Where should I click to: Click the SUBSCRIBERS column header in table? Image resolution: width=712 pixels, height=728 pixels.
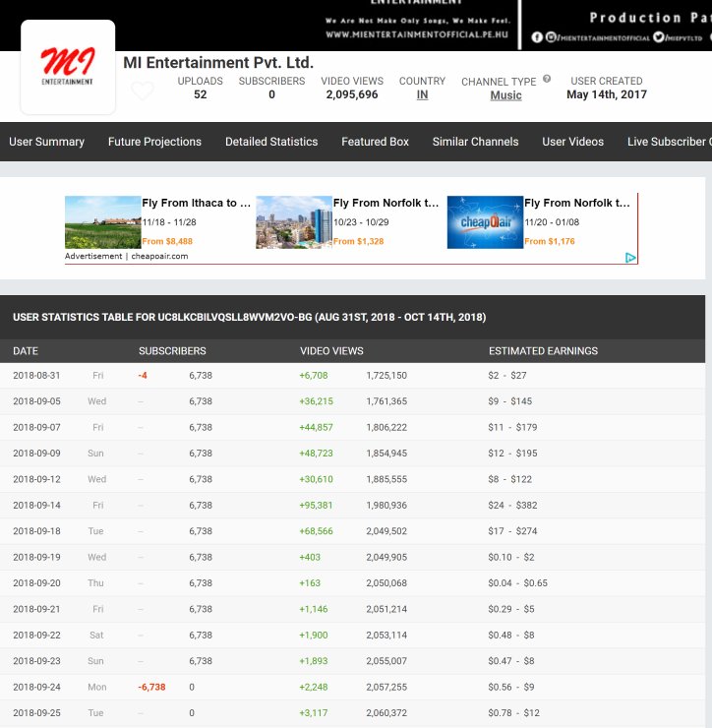172,351
